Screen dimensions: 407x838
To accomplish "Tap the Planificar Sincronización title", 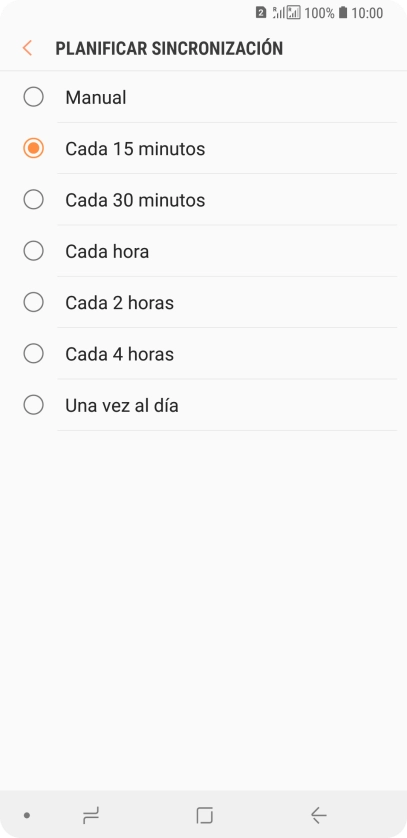I will tap(169, 48).
